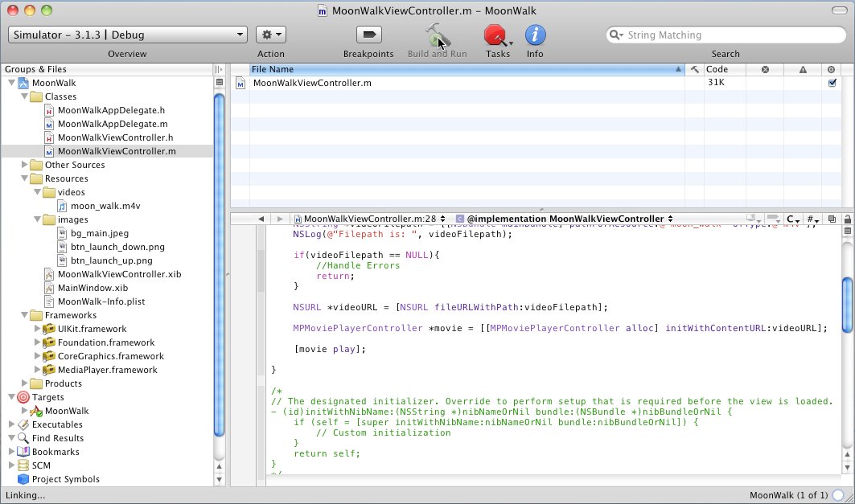
Task: Stop the running task with Tasks icon
Action: coord(495,35)
